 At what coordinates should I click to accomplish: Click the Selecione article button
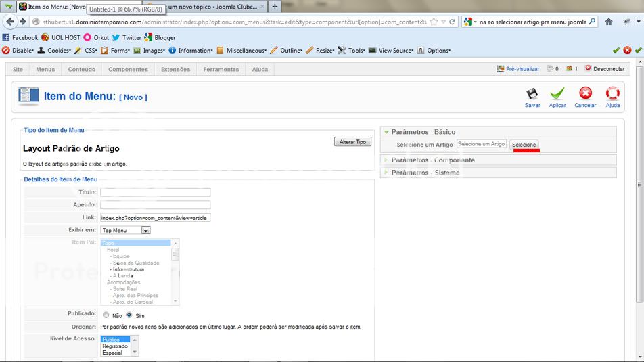tap(524, 145)
